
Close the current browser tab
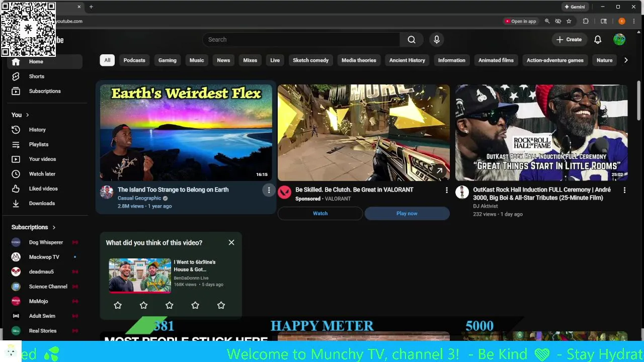click(79, 7)
